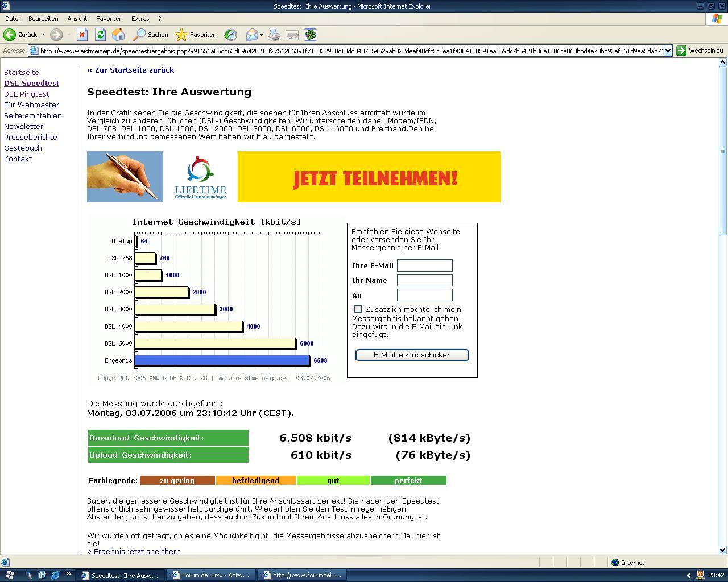
Task: Go to the home page via the house icon
Action: [118, 35]
